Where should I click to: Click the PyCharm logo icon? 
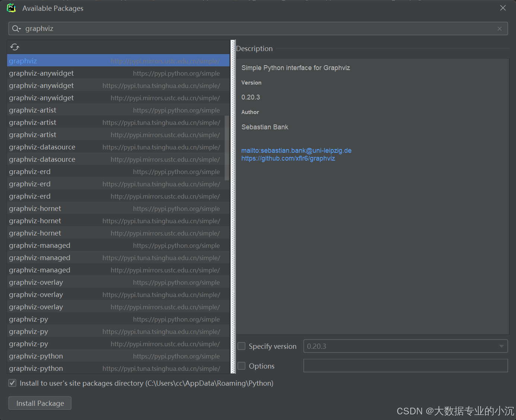(11, 8)
